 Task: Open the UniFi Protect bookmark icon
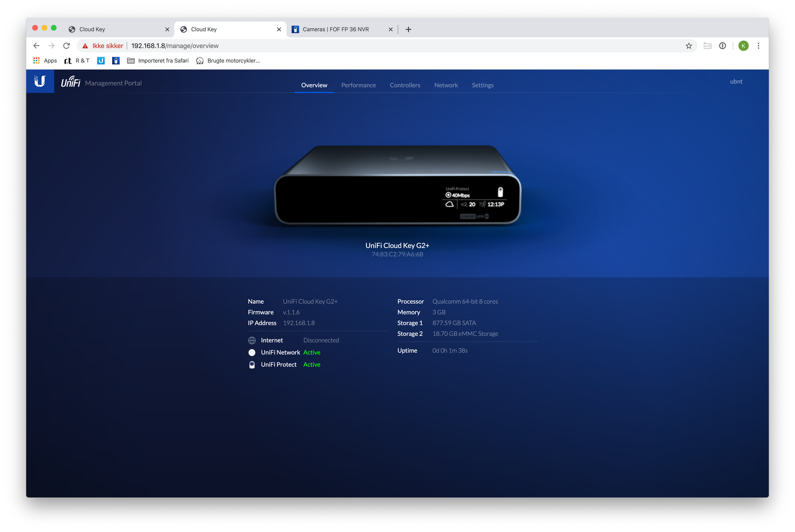116,60
